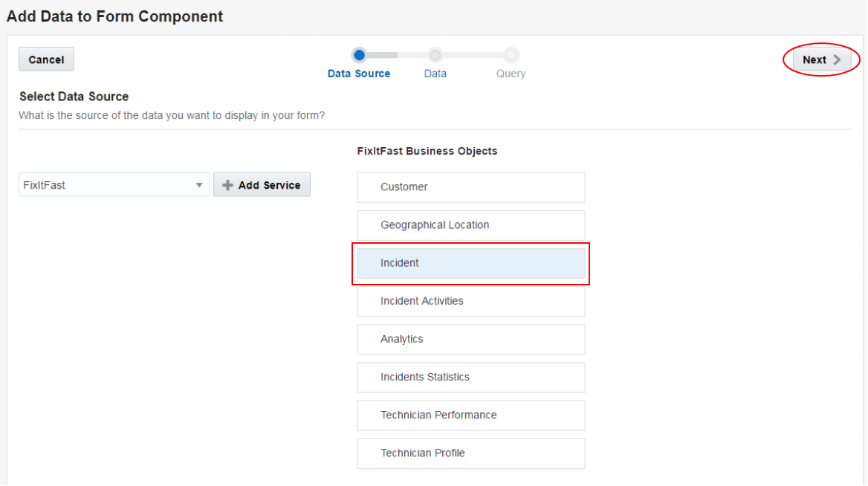The width and height of the screenshot is (868, 486).
Task: Select the Geographical Location business object
Action: point(470,225)
